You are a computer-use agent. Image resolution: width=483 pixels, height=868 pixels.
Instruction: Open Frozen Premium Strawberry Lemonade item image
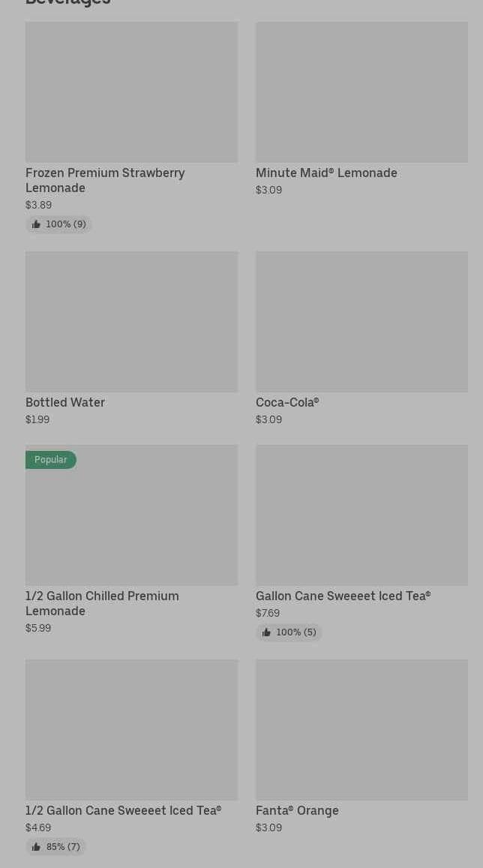click(x=131, y=92)
